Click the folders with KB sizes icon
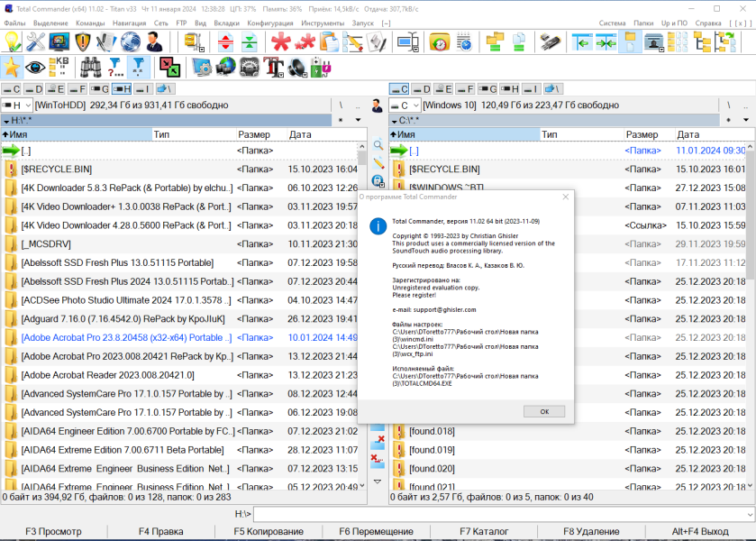 (59, 67)
